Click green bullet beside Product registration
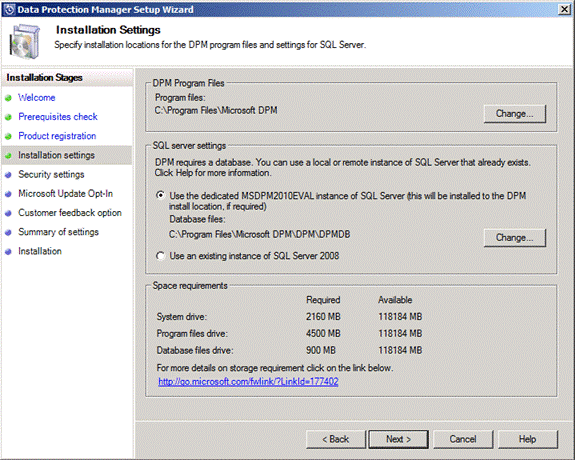 (8, 136)
